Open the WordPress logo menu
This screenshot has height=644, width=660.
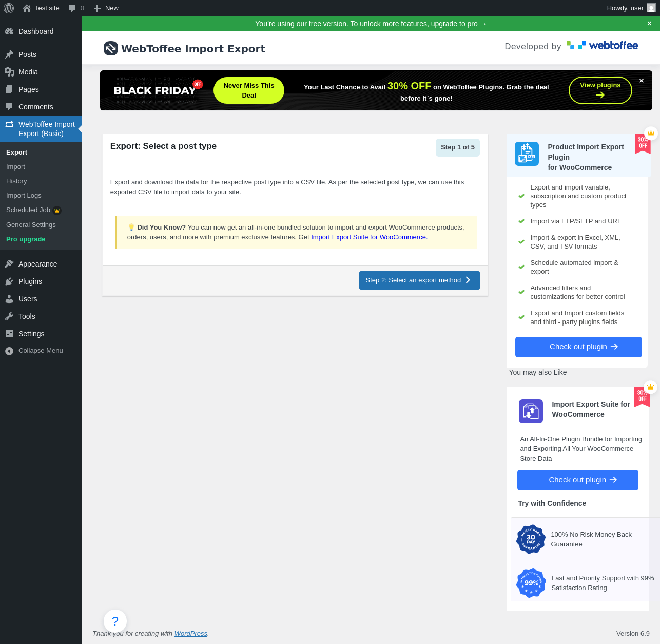[x=9, y=8]
